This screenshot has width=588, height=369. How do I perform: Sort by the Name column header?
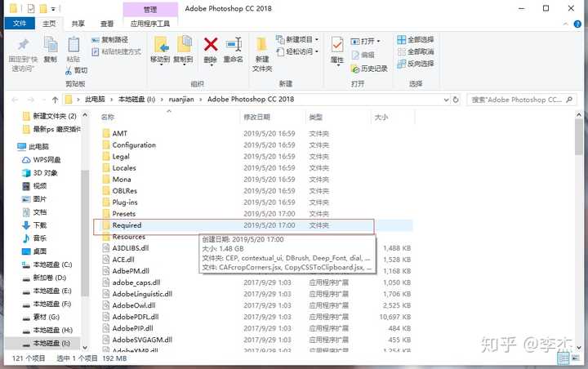(108, 117)
